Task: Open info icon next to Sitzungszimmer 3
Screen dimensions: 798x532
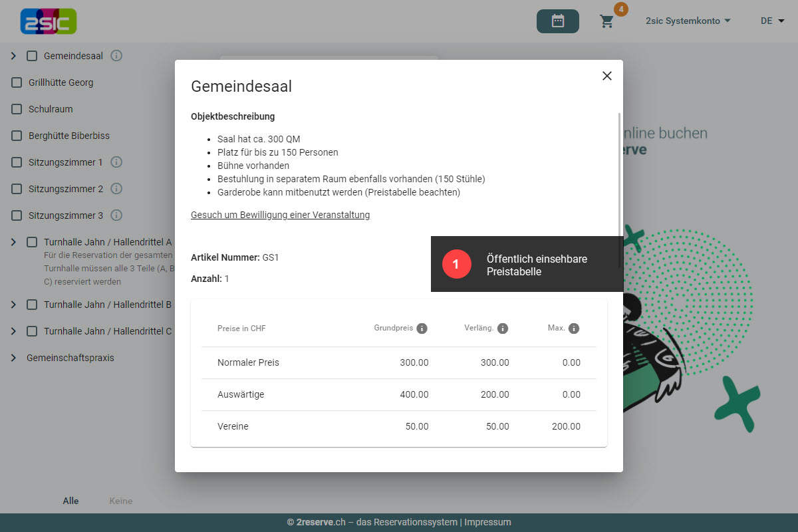Action: (x=116, y=215)
